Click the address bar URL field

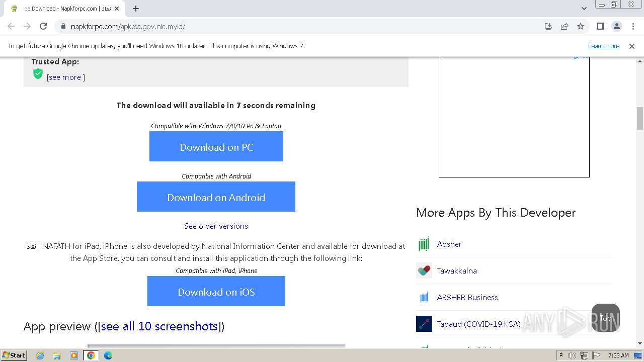point(302,26)
